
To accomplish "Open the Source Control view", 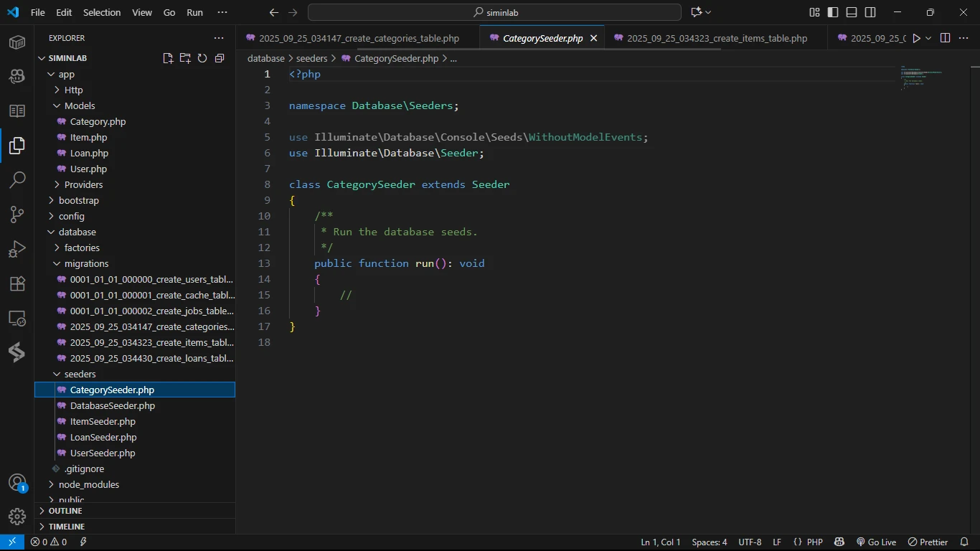I will [17, 215].
